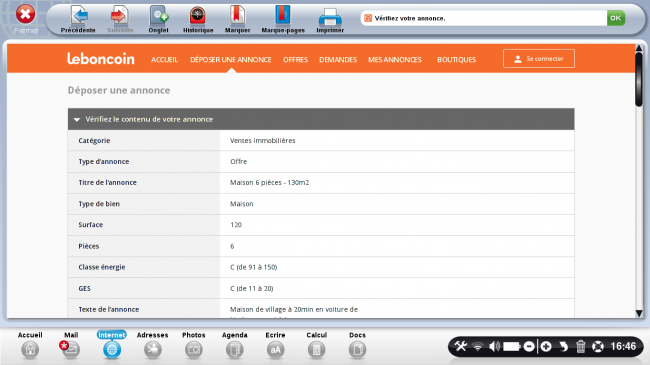Open the ACCUEIL menu item

pos(164,60)
